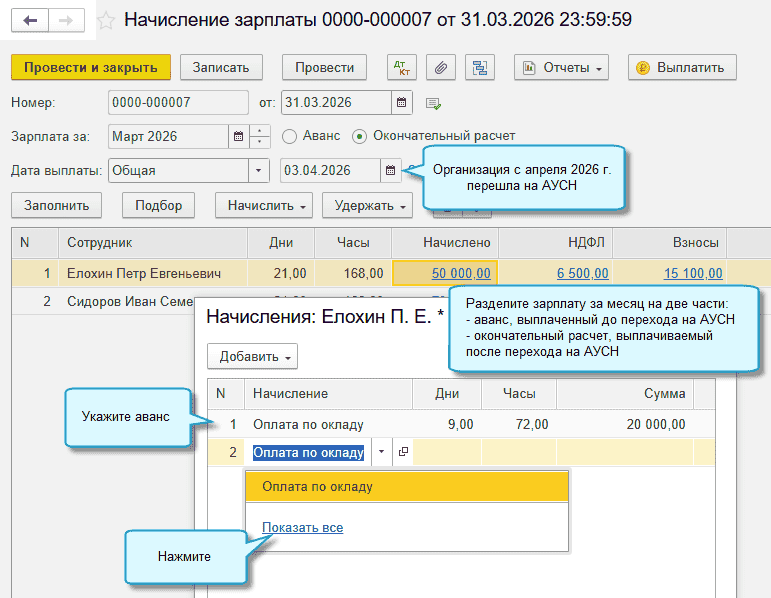Expand the Дата выплаты Общая dropdown
Screen dimensions: 771x598
[258, 170]
